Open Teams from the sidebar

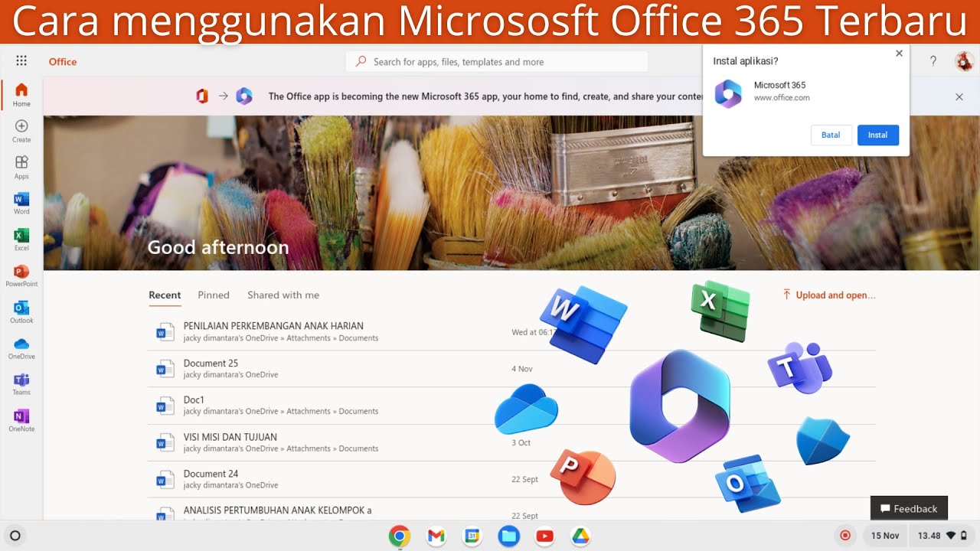[21, 383]
